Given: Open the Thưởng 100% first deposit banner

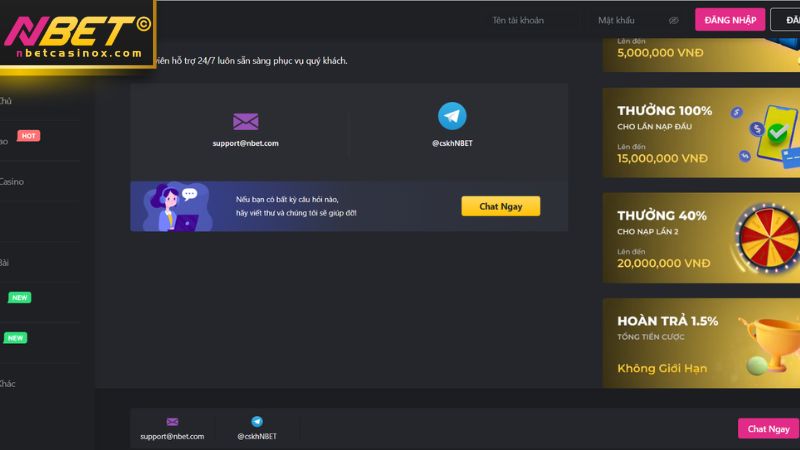Looking at the screenshot, I should click(701, 133).
